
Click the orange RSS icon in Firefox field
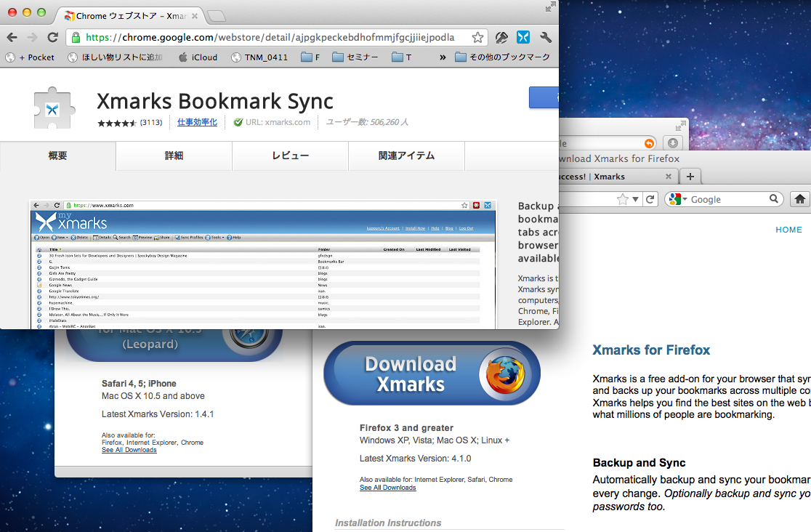tap(649, 143)
